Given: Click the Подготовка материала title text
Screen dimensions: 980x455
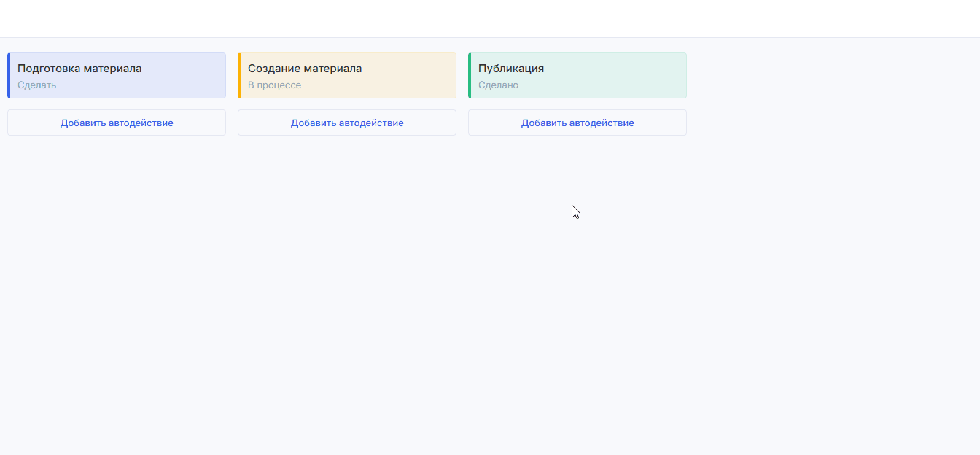Looking at the screenshot, I should point(79,69).
